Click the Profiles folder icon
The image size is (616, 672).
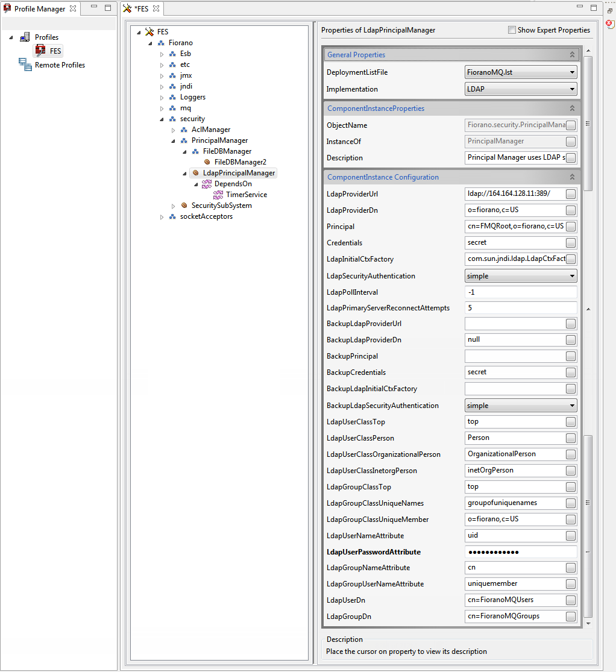(x=25, y=37)
